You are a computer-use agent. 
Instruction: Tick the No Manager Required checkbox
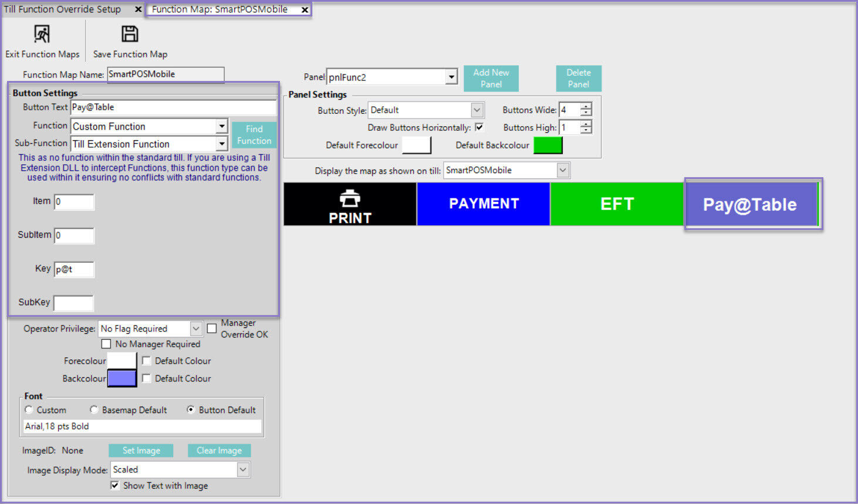click(106, 344)
